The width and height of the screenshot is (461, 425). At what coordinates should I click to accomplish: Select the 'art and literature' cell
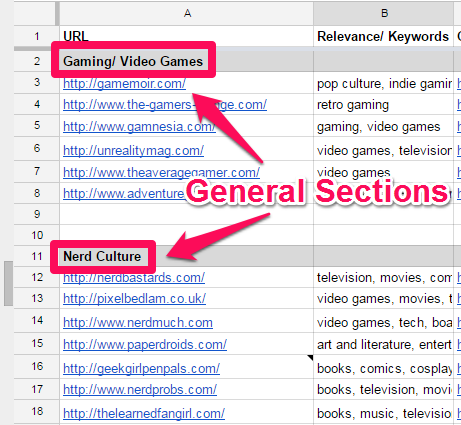[383, 344]
